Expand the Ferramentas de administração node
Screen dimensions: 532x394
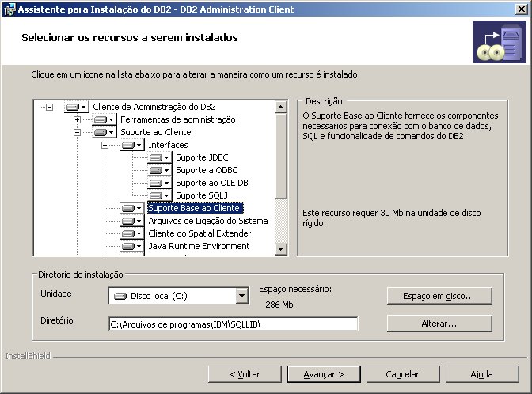click(x=77, y=119)
